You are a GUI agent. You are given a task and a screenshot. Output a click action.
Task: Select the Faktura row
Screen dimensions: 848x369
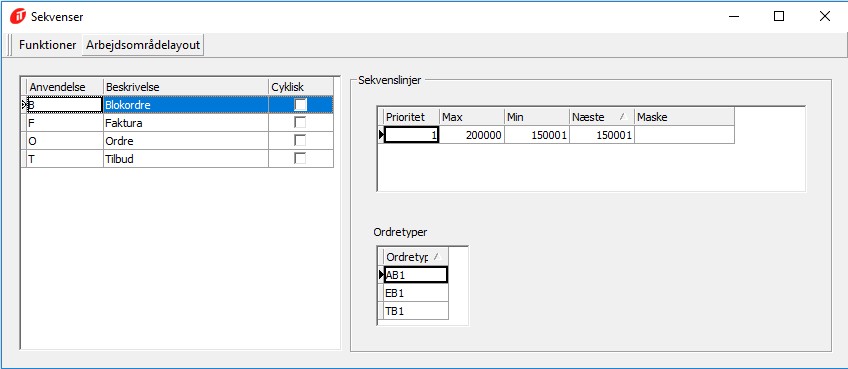pyautogui.click(x=177, y=123)
